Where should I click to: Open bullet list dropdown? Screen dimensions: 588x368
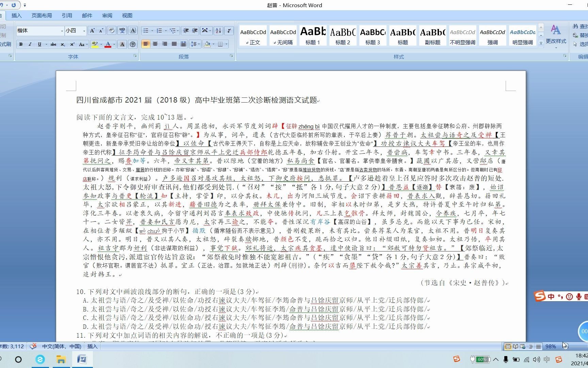point(152,31)
